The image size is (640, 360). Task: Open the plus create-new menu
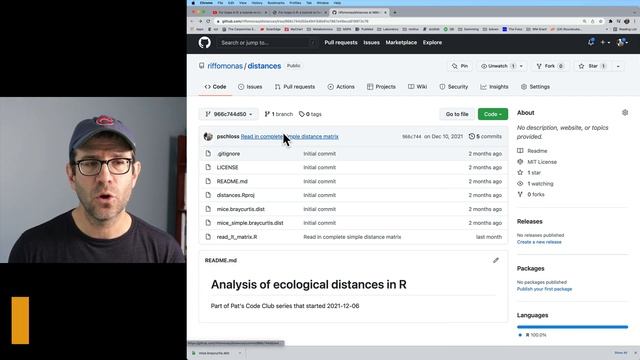(604, 42)
